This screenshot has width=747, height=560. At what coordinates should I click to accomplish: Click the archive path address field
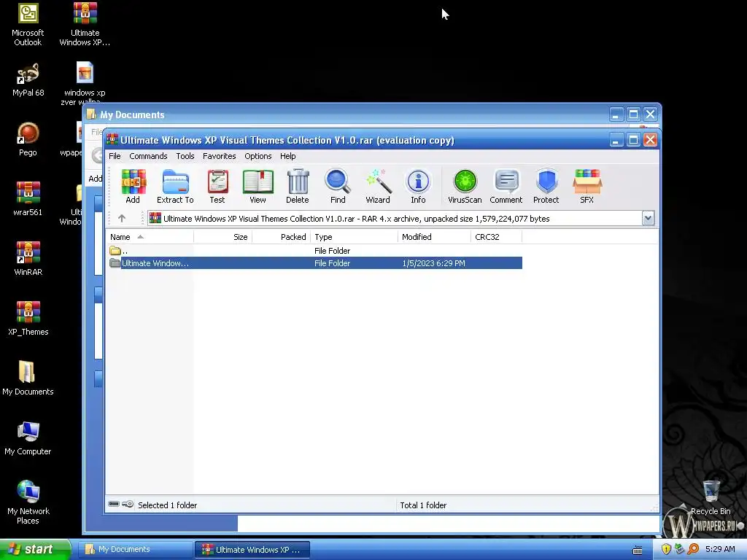click(x=395, y=219)
